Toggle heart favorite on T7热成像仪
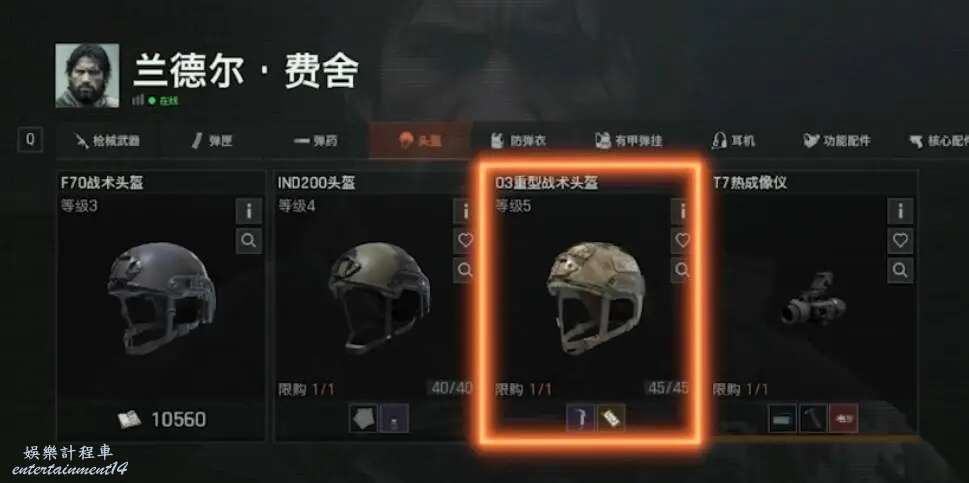Viewport: 969px width, 483px height. pos(900,241)
